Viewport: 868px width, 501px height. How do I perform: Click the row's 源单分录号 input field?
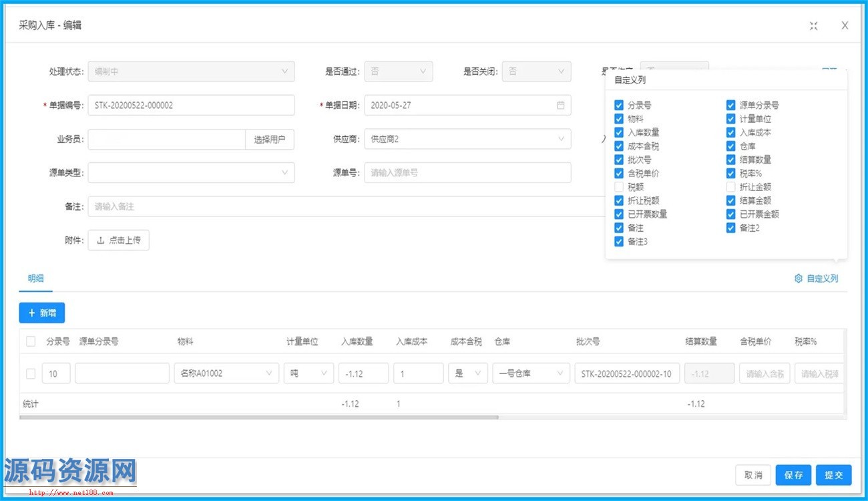coord(122,373)
